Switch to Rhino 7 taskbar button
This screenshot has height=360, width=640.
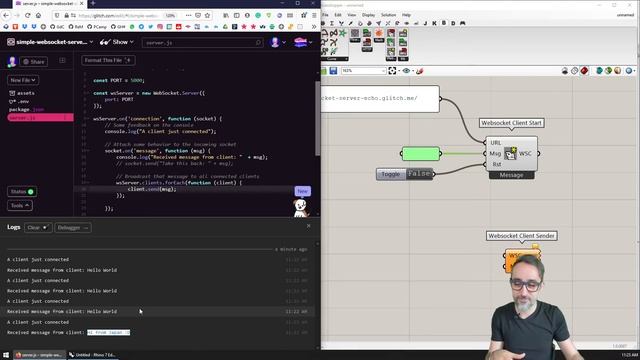pos(93,355)
